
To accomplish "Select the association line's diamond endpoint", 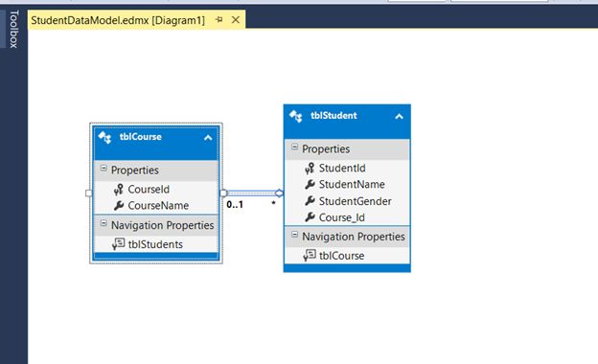I will [279, 193].
